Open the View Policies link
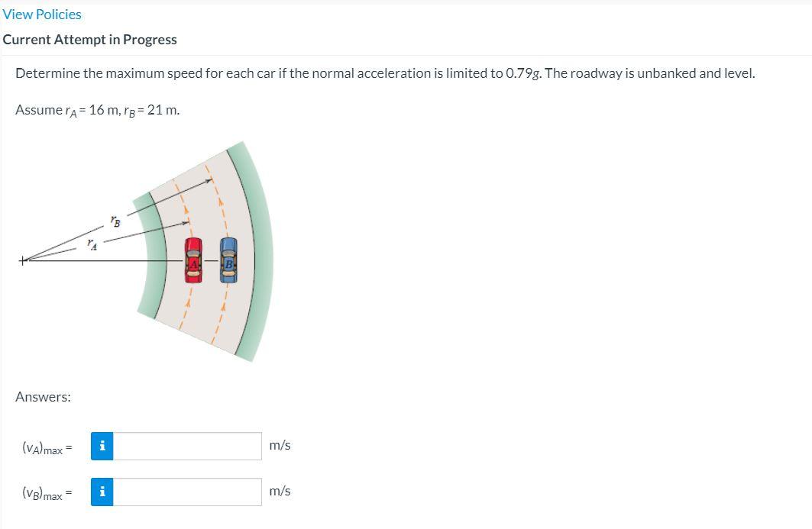The width and height of the screenshot is (812, 529). point(42,15)
